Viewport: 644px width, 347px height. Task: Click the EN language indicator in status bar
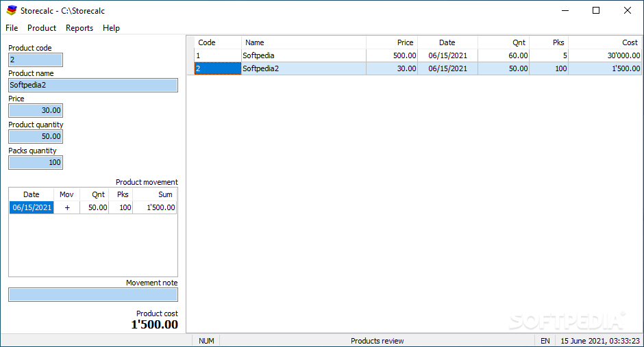(x=545, y=341)
